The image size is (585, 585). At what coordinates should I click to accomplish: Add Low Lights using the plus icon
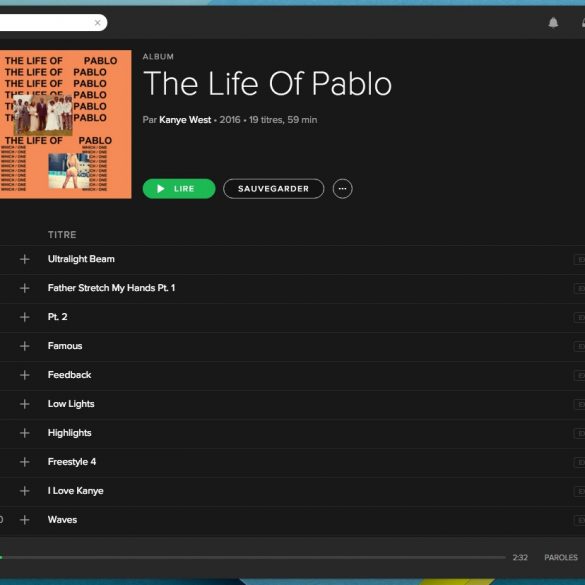pyautogui.click(x=25, y=404)
